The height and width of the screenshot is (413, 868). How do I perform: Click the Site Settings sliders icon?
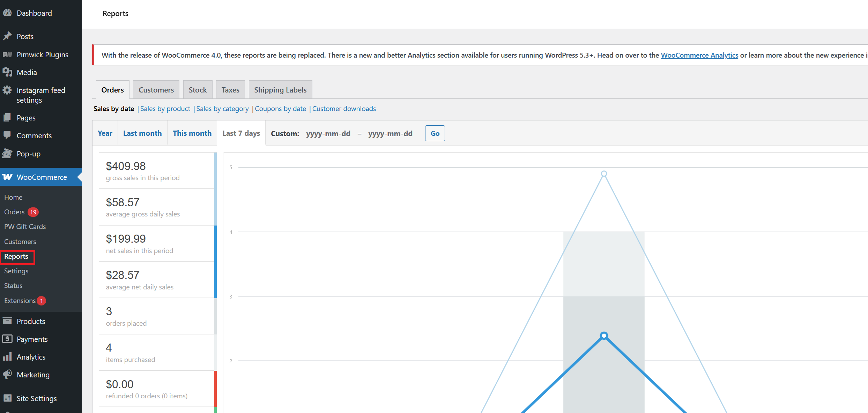pyautogui.click(x=7, y=398)
